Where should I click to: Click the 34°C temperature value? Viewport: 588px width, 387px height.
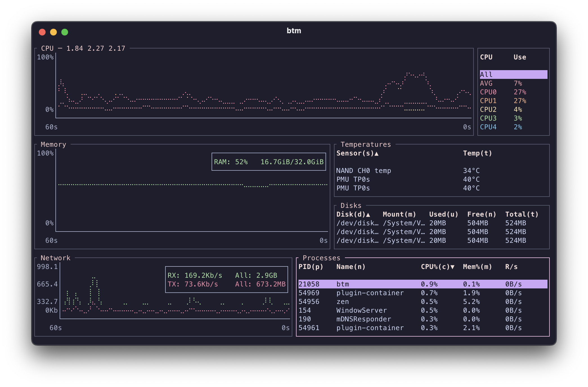tap(471, 171)
